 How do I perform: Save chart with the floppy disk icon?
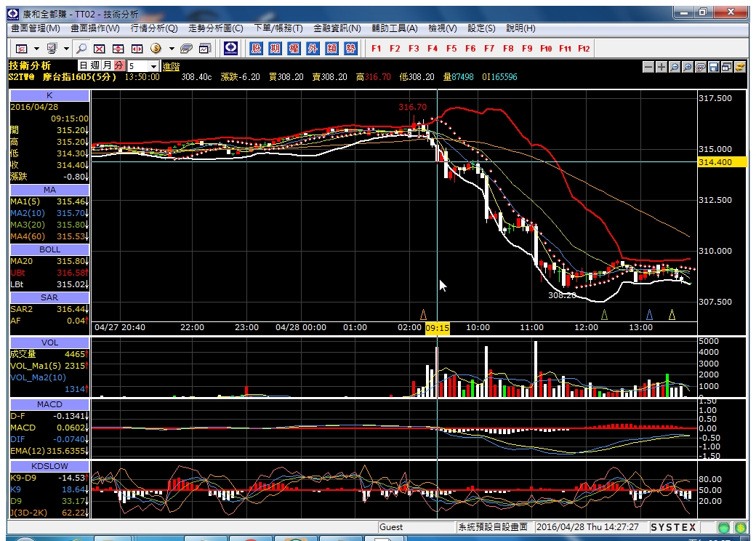(x=714, y=67)
